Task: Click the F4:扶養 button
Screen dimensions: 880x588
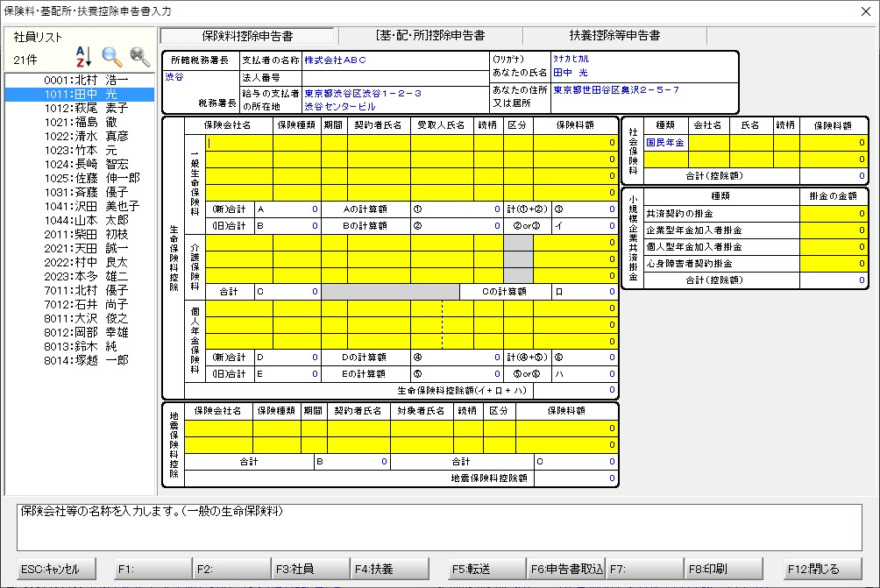Action: pos(390,569)
